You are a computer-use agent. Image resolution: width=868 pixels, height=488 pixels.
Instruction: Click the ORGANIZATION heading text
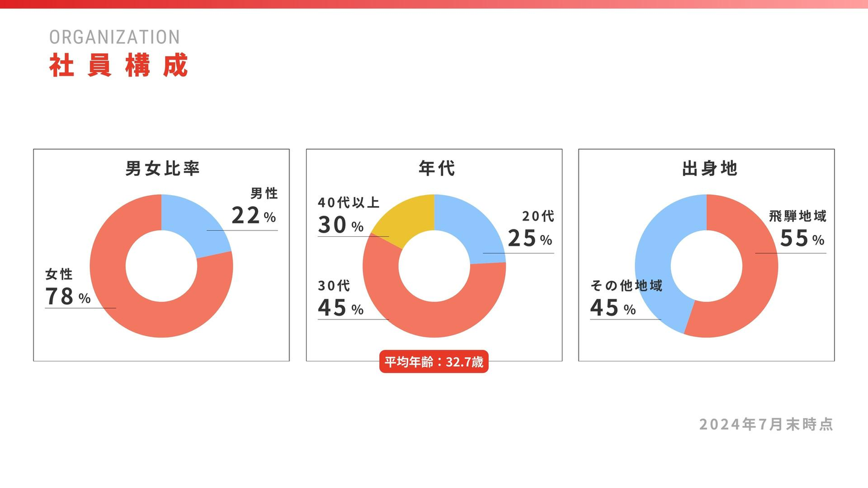point(115,37)
